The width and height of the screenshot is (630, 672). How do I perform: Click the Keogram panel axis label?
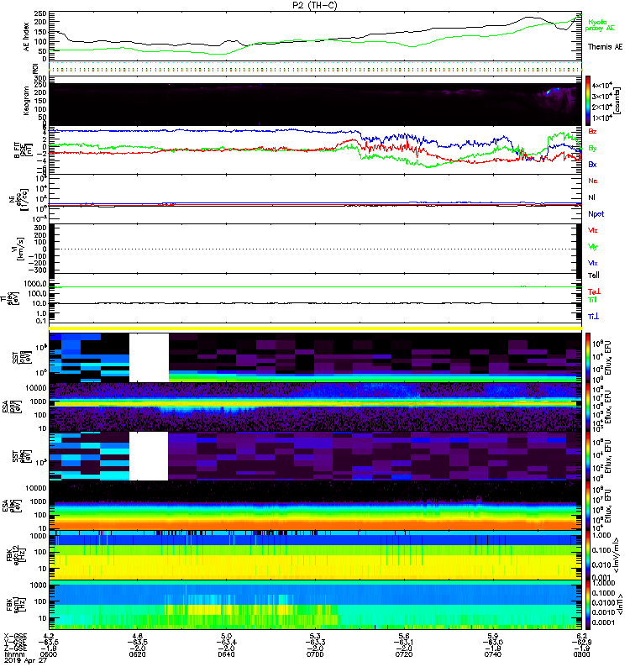click(x=27, y=100)
